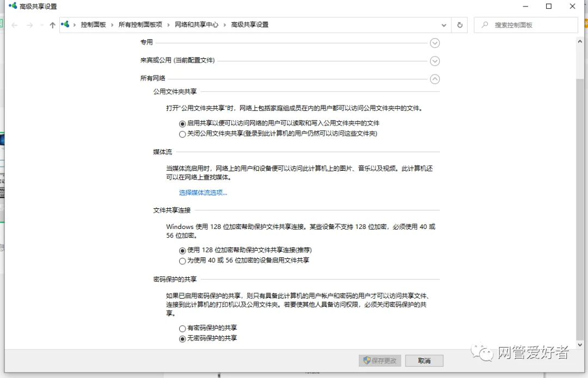The width and height of the screenshot is (588, 378).
Task: Collapse the 所有网络 section
Action: pyautogui.click(x=434, y=79)
